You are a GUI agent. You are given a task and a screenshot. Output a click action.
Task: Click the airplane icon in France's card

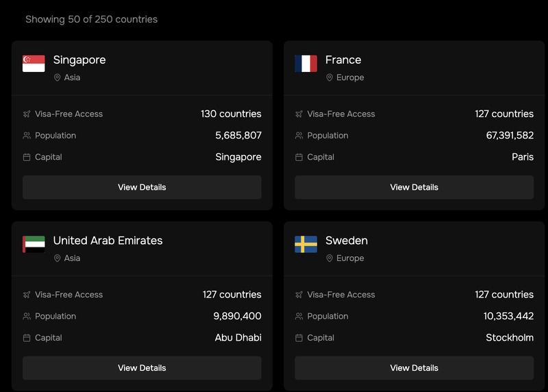pos(299,114)
